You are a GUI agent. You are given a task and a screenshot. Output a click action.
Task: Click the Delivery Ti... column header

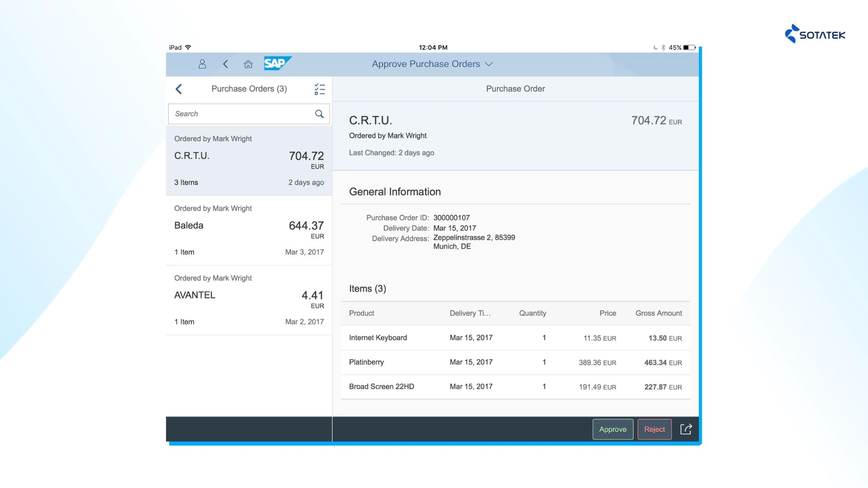[x=470, y=313]
